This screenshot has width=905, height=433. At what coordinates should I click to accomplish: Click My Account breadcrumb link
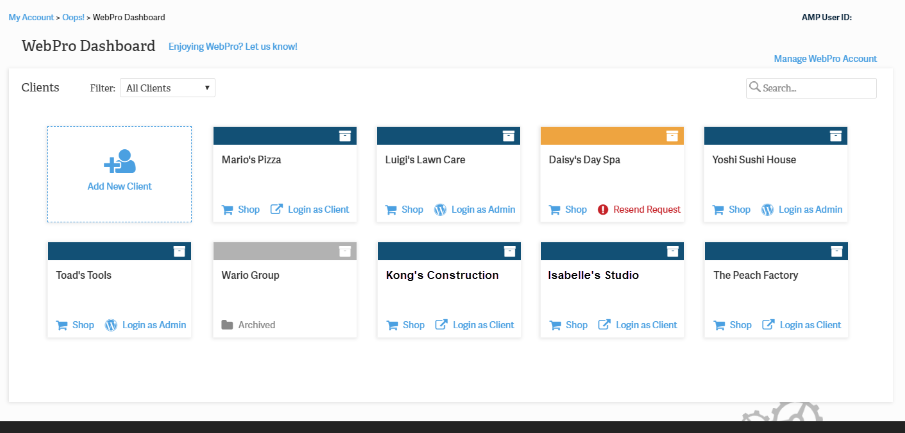click(x=32, y=17)
